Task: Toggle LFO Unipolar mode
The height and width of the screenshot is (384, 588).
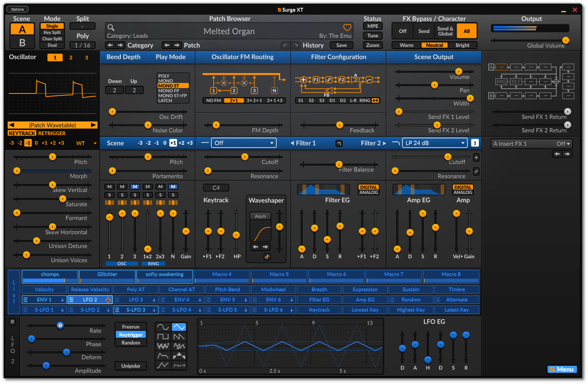Action: [x=131, y=366]
